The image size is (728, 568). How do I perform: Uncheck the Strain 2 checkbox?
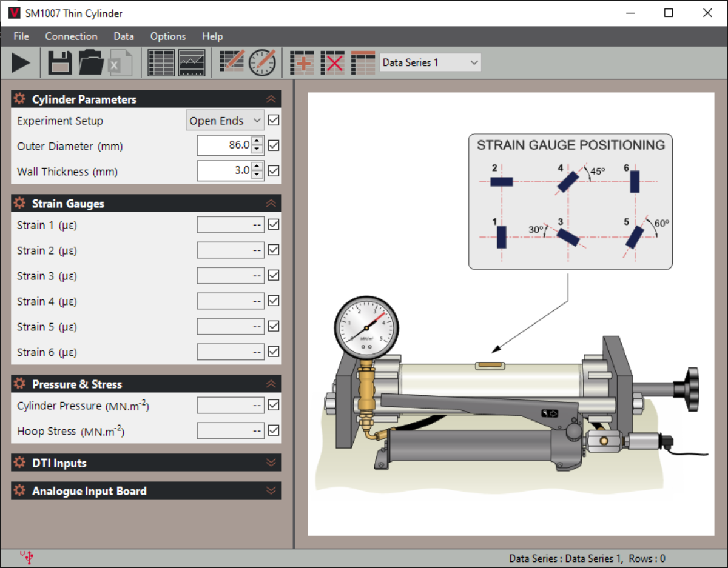point(274,250)
